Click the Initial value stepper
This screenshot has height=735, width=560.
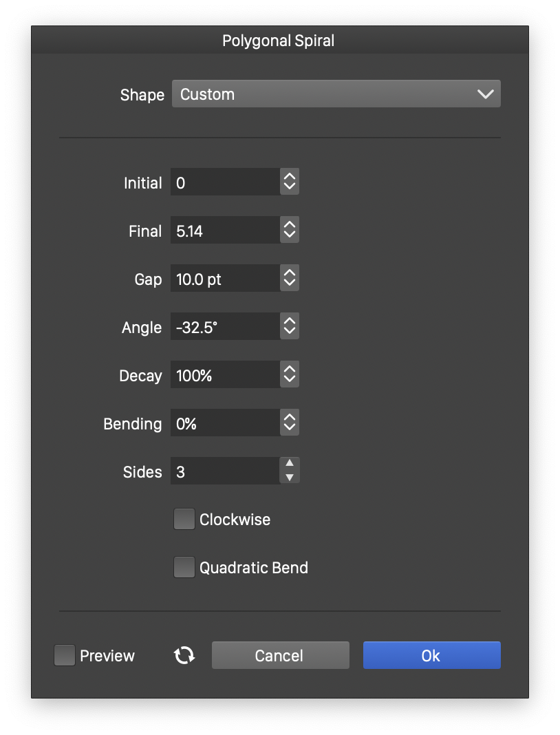tap(290, 182)
